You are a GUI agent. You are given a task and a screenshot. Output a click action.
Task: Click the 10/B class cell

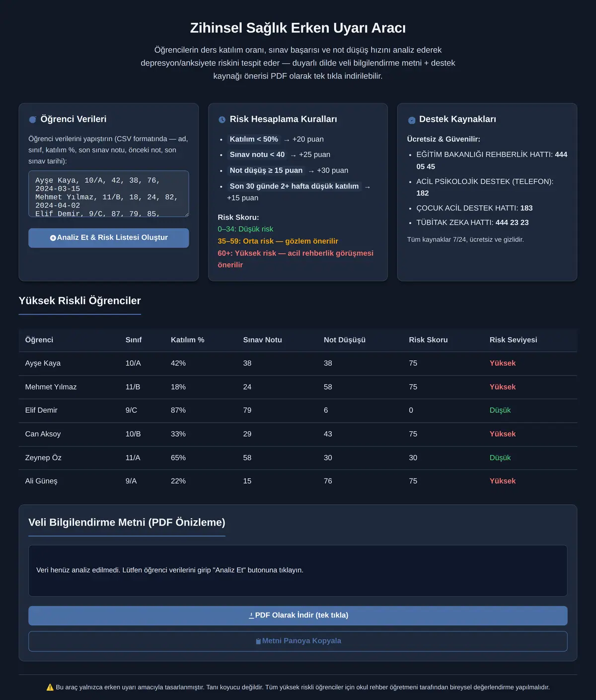[x=133, y=434]
